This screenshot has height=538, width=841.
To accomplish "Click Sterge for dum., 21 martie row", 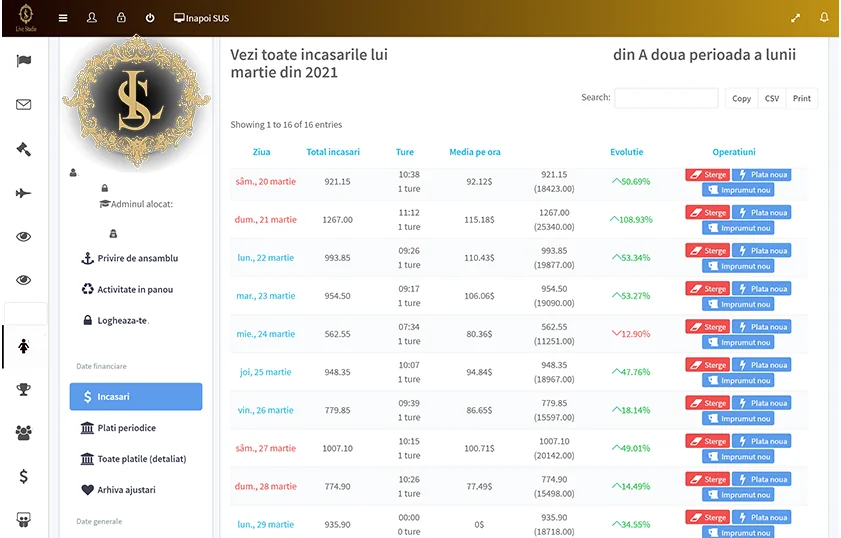I will 707,213.
